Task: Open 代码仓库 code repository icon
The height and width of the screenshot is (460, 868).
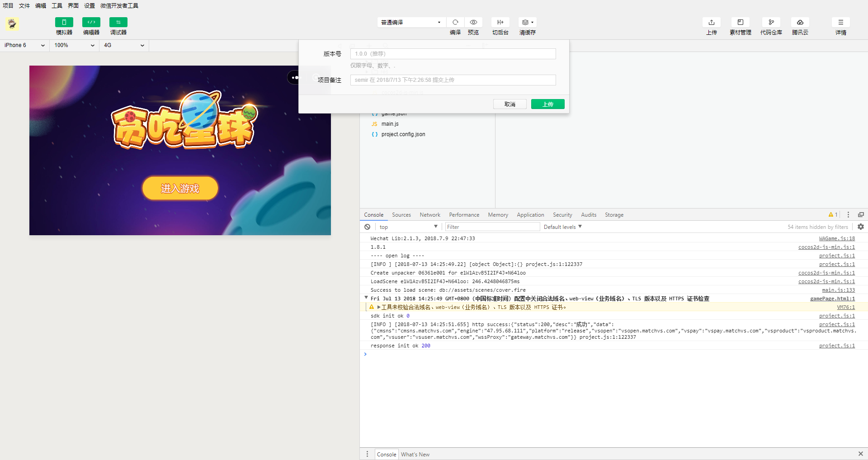Action: 771,22
